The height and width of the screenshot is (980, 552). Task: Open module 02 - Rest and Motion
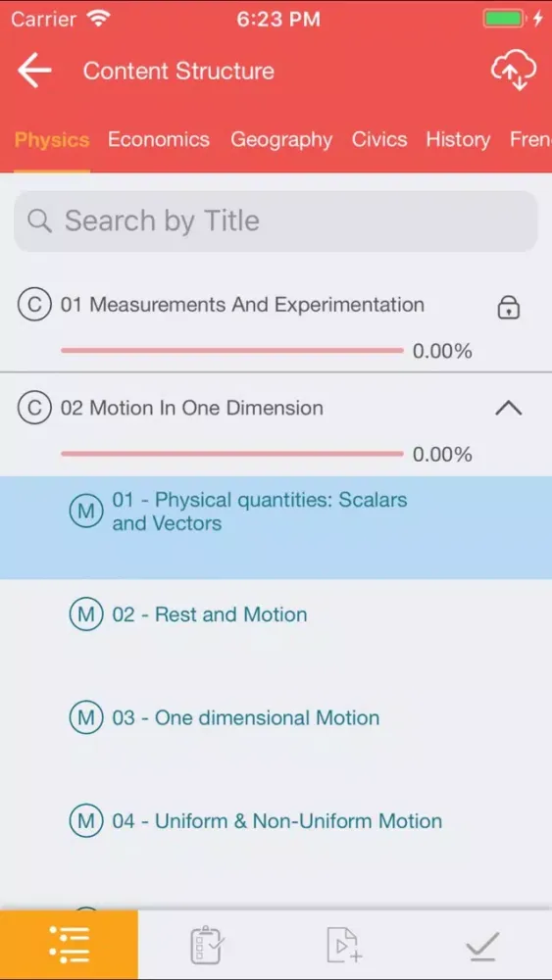[276, 615]
